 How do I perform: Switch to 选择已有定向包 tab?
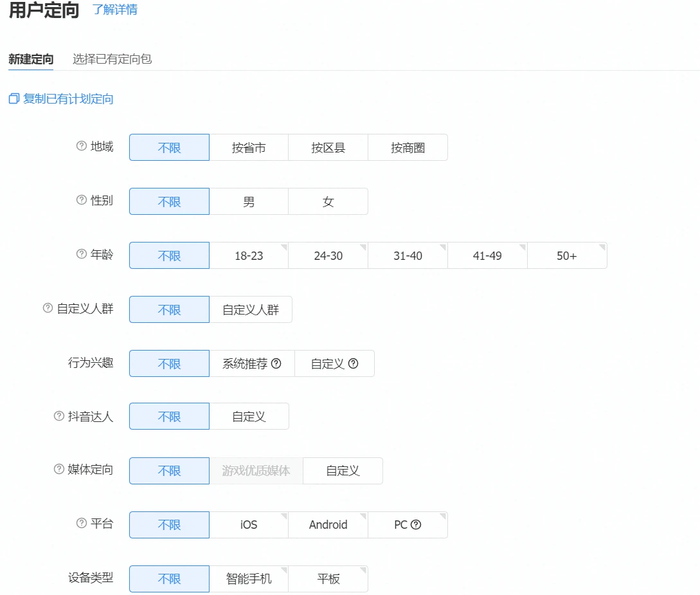point(112,59)
